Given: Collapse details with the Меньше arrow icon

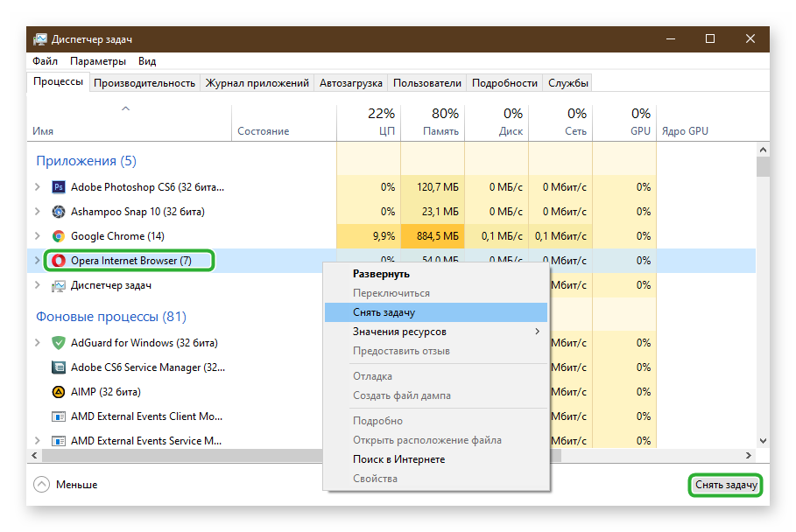Looking at the screenshot, I should coord(42,485).
